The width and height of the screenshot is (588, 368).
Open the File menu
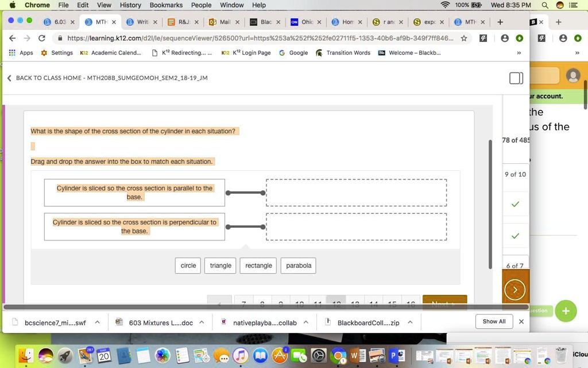click(63, 5)
